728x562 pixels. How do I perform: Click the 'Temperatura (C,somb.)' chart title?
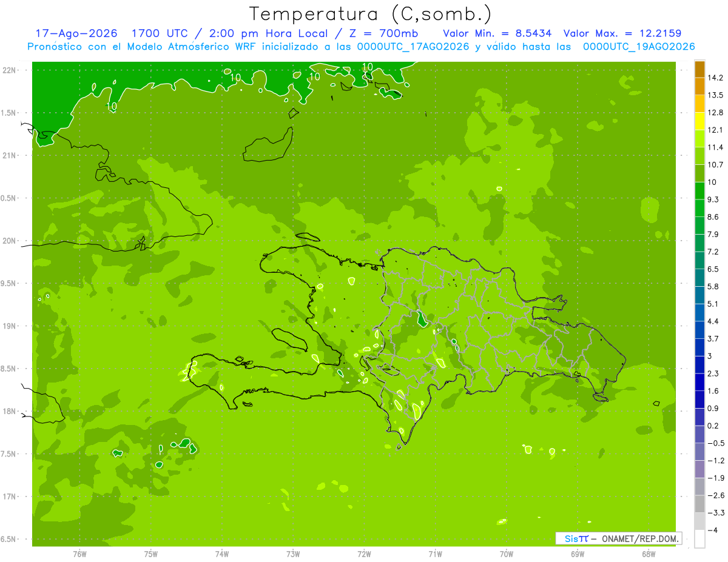(370, 14)
